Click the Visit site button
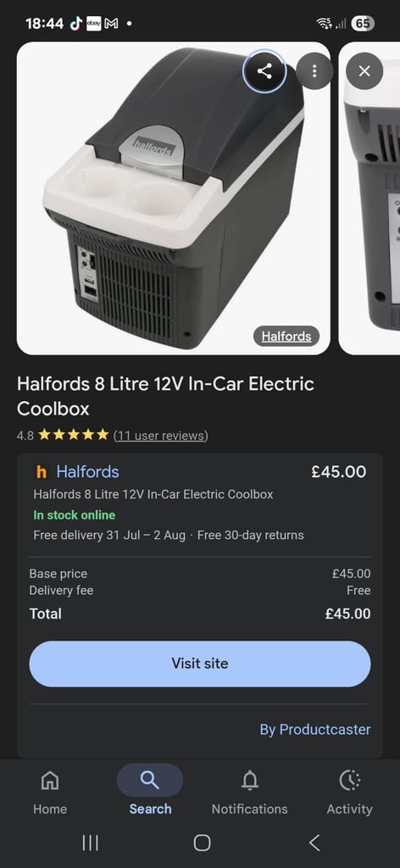Screen dimensions: 400x868 click(200, 664)
